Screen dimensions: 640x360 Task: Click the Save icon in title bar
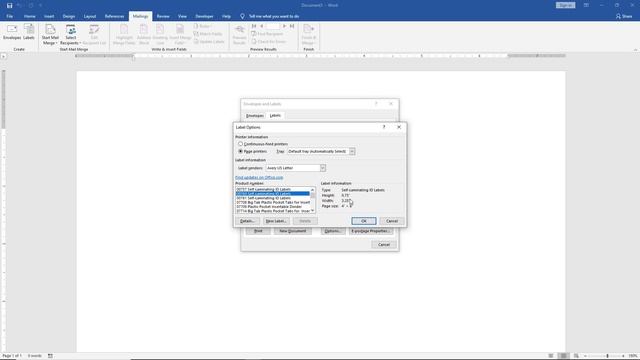pos(9,5)
